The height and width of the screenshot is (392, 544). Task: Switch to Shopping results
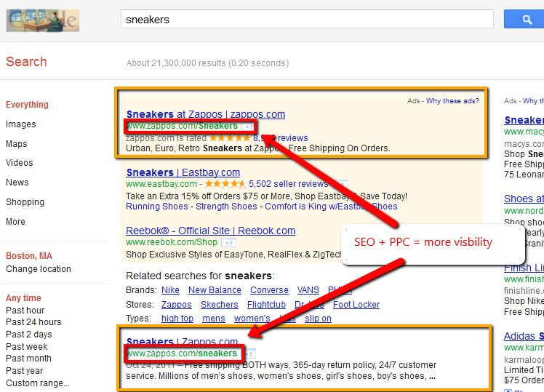[x=25, y=202]
